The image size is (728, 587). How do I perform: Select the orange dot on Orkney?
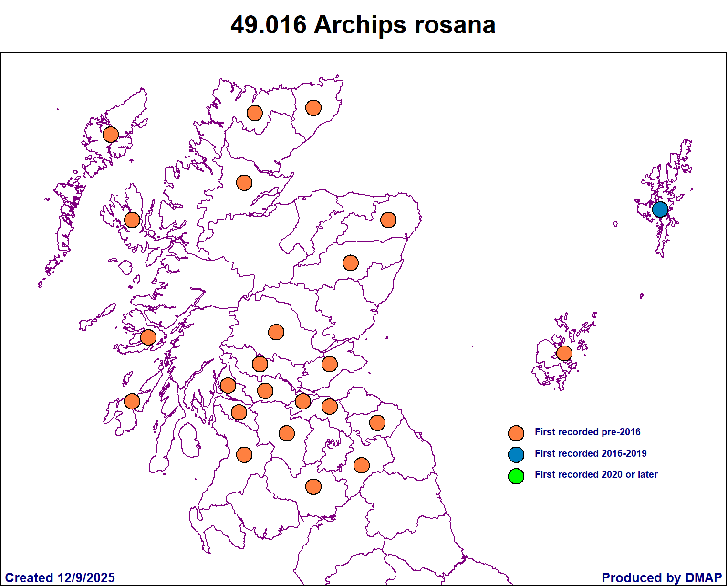(x=564, y=354)
